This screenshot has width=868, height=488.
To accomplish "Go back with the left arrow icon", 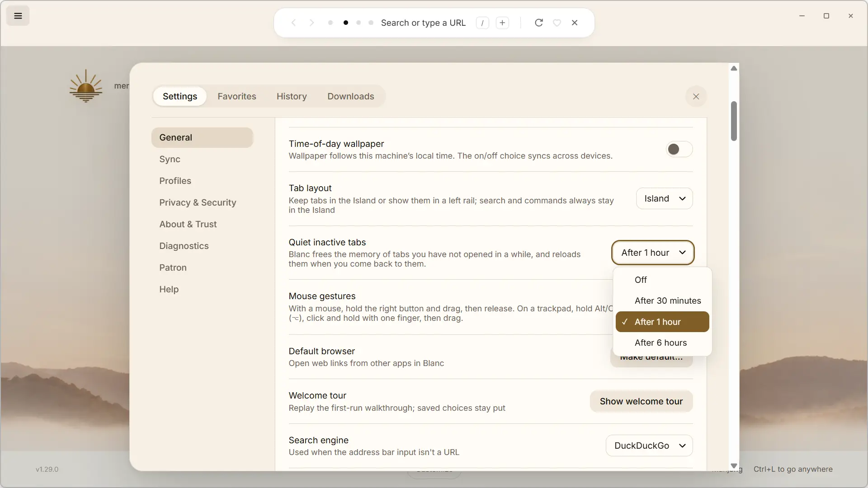I will coord(293,23).
